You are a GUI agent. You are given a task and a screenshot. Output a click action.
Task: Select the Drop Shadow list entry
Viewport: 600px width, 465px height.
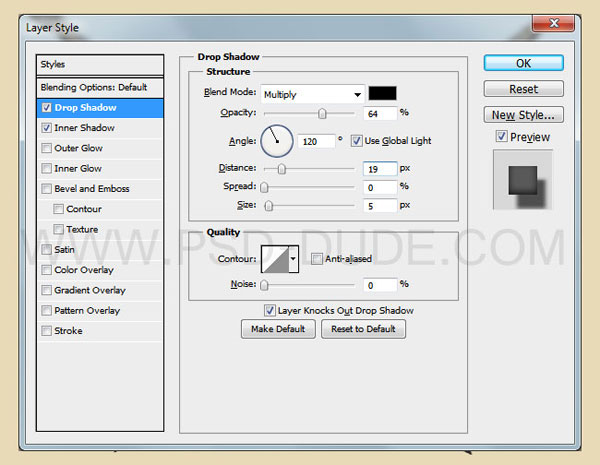tap(100, 108)
